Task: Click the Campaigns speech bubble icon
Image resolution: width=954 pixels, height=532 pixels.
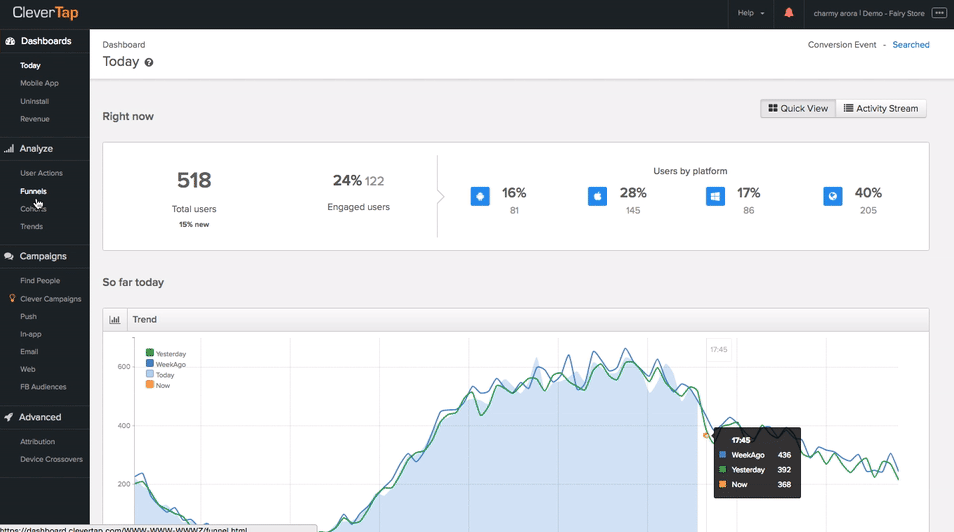Action: coord(9,256)
